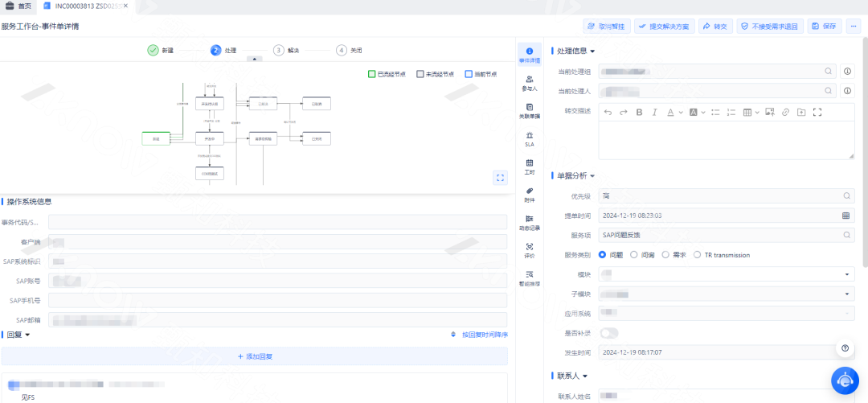Expand flowchart with the fullscreen icon

tap(500, 178)
